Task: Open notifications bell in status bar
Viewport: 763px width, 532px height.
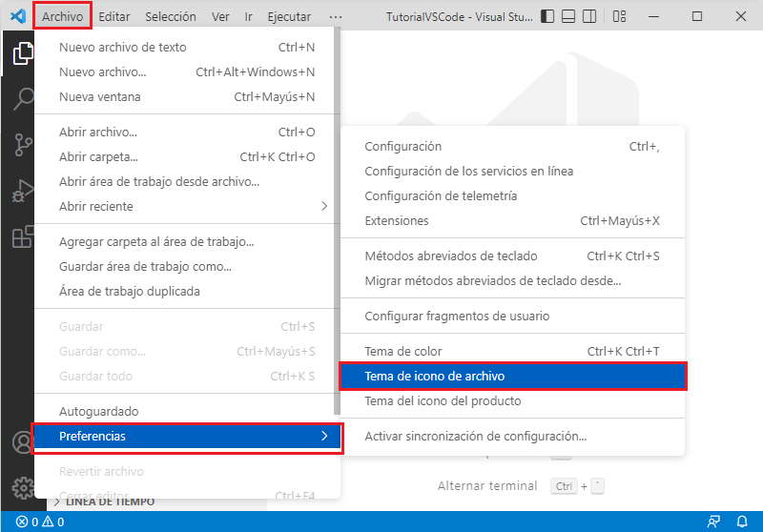Action: [x=742, y=522]
